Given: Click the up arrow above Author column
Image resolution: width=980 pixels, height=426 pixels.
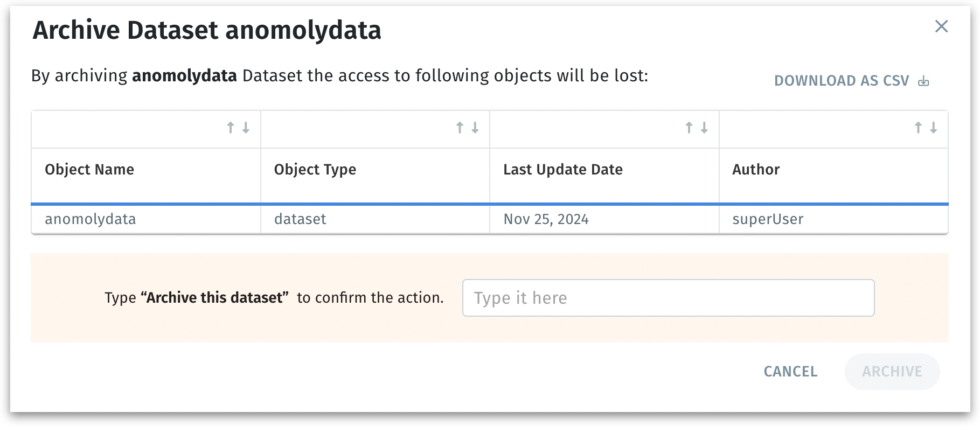Looking at the screenshot, I should (918, 128).
